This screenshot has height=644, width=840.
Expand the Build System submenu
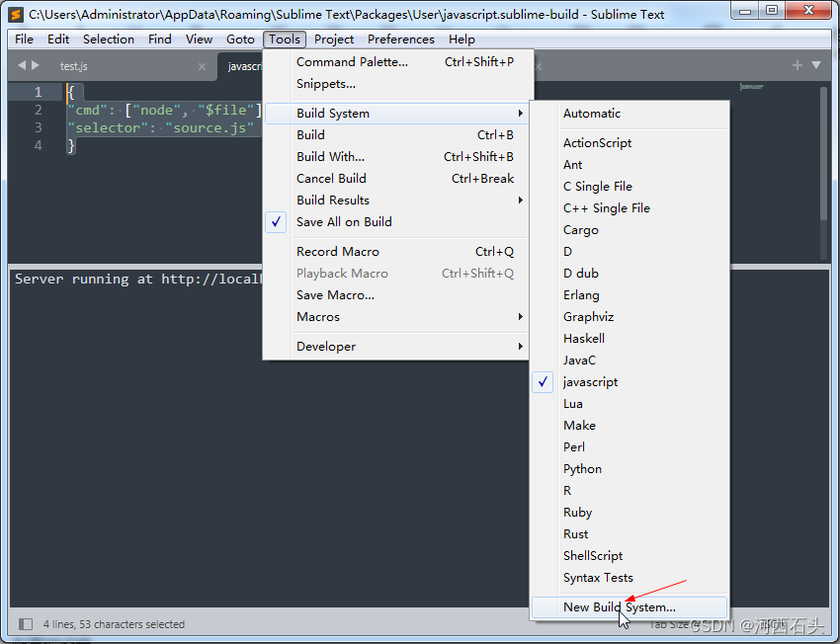click(397, 114)
